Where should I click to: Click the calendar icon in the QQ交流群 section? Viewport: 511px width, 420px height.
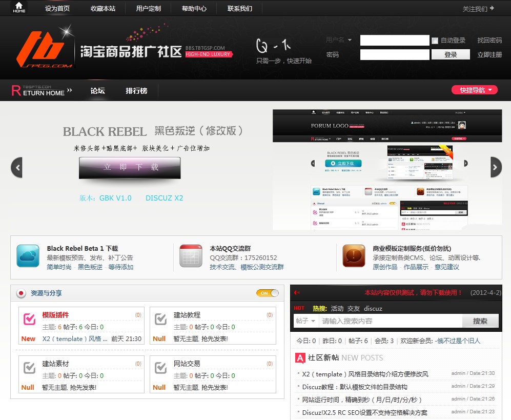coord(191,256)
